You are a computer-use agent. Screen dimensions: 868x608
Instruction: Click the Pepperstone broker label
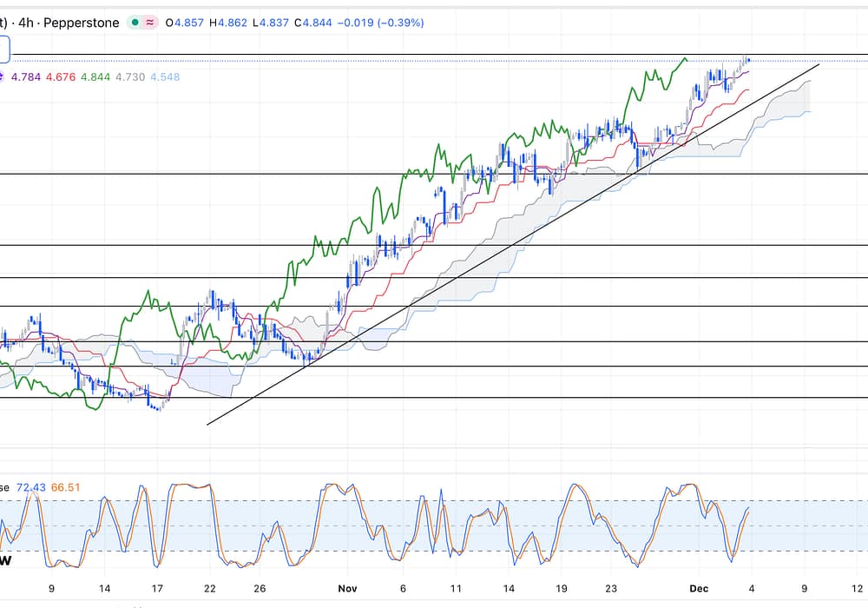pos(83,23)
